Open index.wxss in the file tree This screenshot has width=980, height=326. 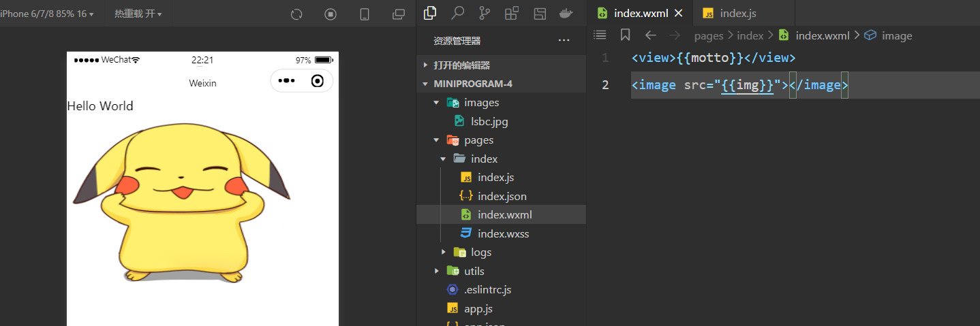501,234
